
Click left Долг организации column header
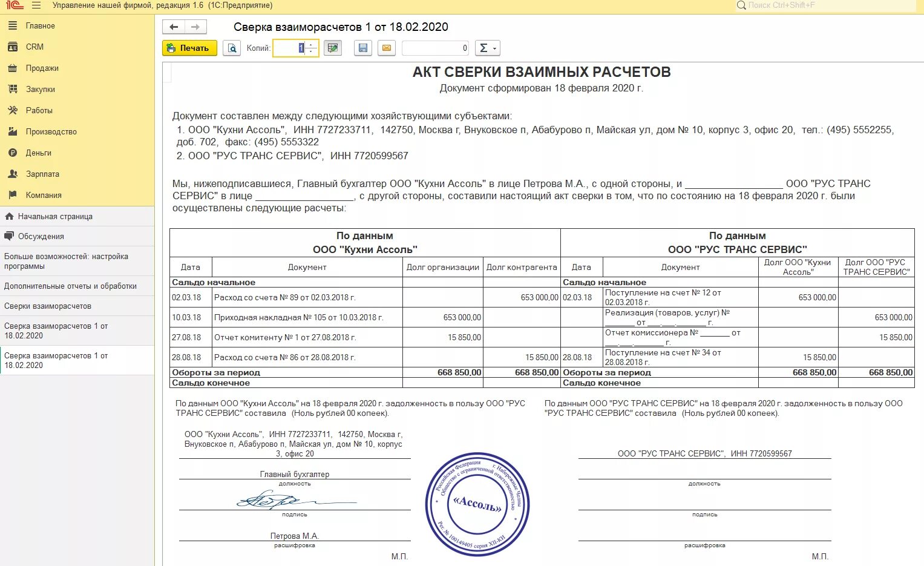(x=443, y=267)
